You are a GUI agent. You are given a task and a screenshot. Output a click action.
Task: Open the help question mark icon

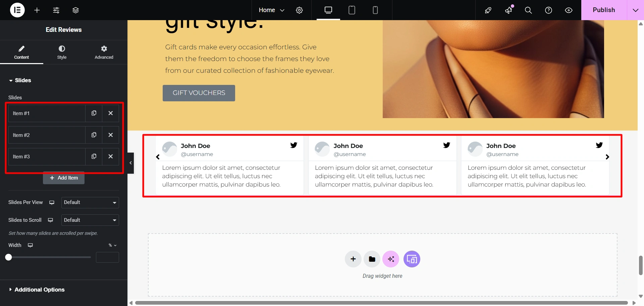(x=548, y=10)
